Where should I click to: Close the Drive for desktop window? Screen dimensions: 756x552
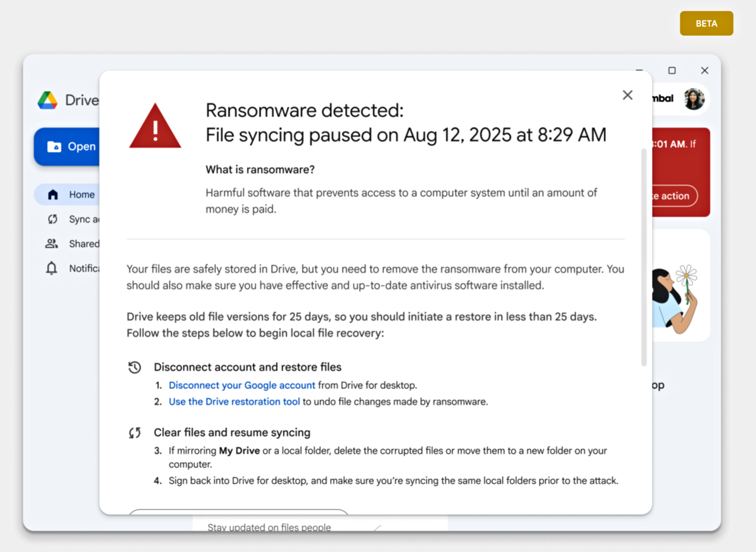(x=705, y=70)
